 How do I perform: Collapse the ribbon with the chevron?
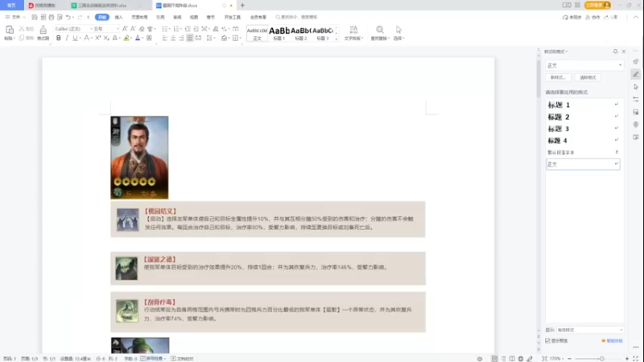(x=636, y=17)
